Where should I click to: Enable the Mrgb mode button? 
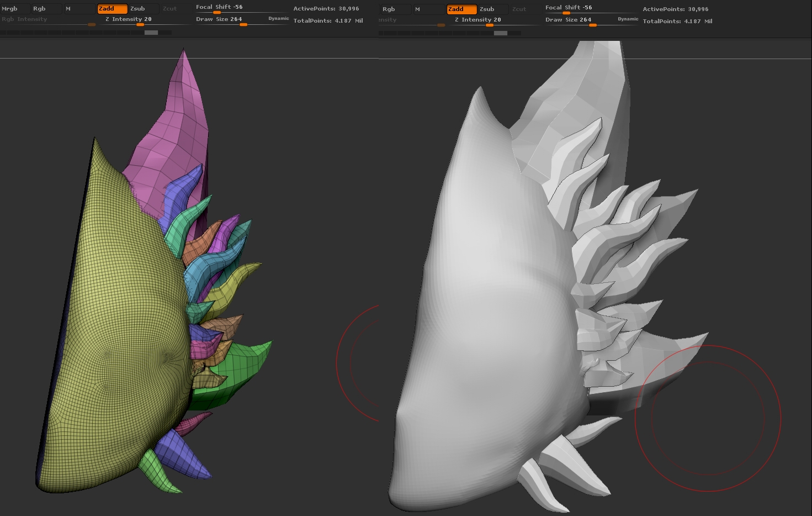pos(14,9)
